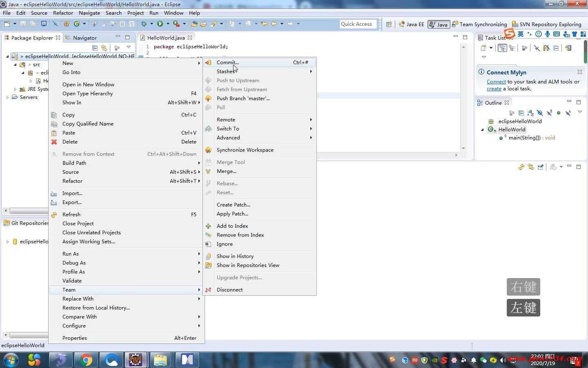Click the Quick Access search field

click(359, 24)
